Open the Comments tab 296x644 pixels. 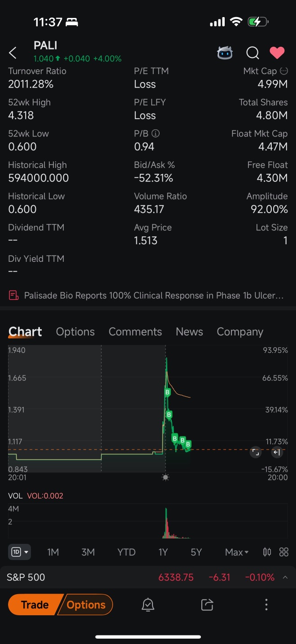[x=135, y=331]
